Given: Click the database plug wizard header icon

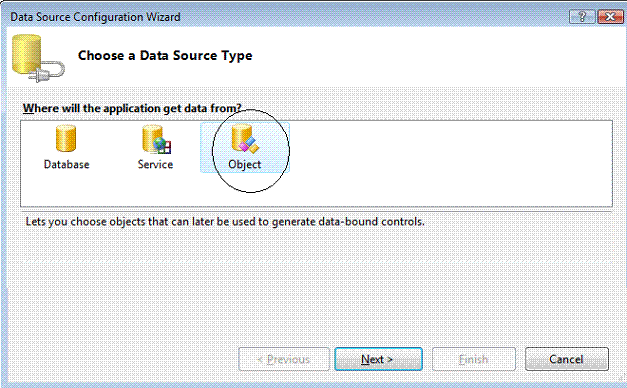Looking at the screenshot, I should pyautogui.click(x=38, y=58).
